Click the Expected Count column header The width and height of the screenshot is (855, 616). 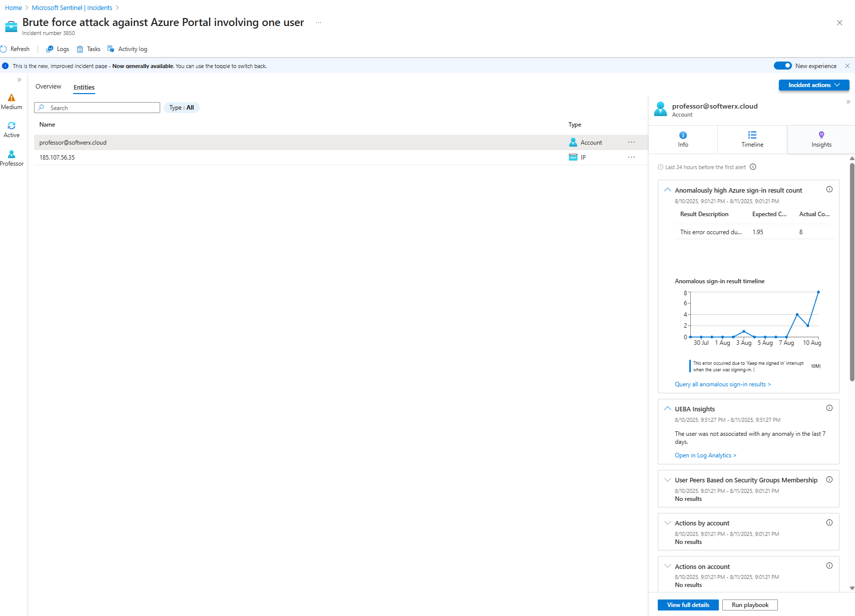point(769,214)
